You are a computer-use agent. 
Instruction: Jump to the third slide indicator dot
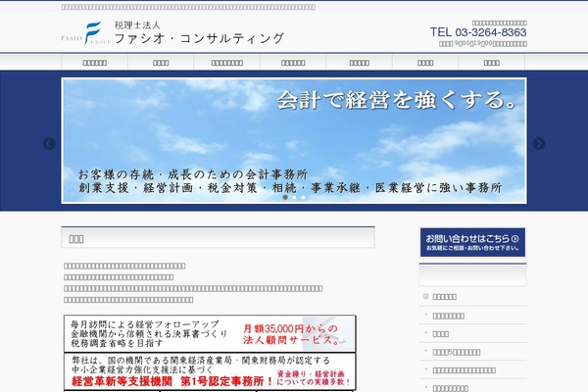click(304, 197)
